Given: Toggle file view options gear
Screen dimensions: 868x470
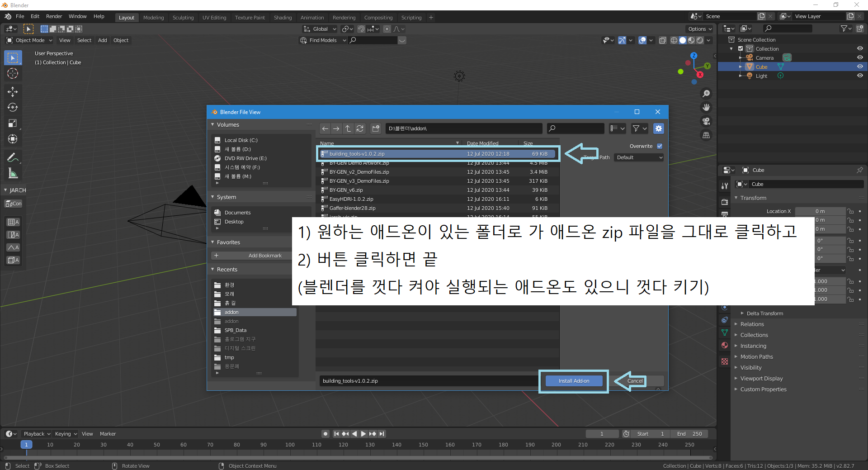Looking at the screenshot, I should point(659,128).
